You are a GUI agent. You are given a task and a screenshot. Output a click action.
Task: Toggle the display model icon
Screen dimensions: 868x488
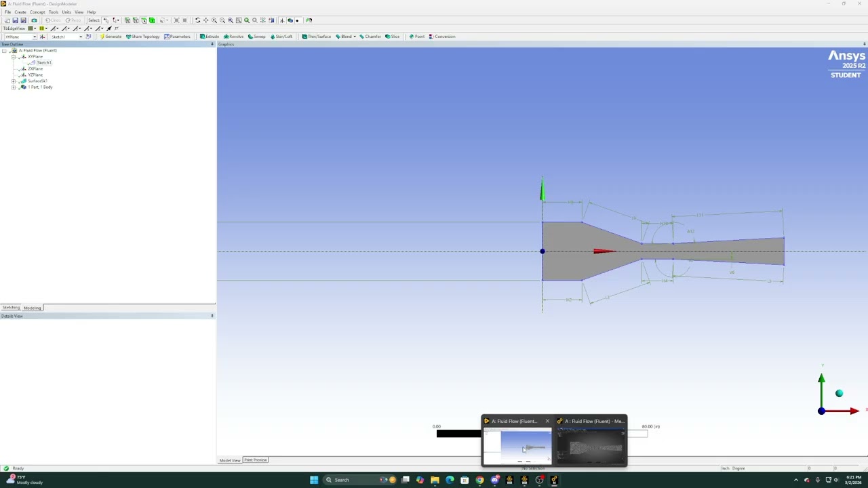point(290,20)
